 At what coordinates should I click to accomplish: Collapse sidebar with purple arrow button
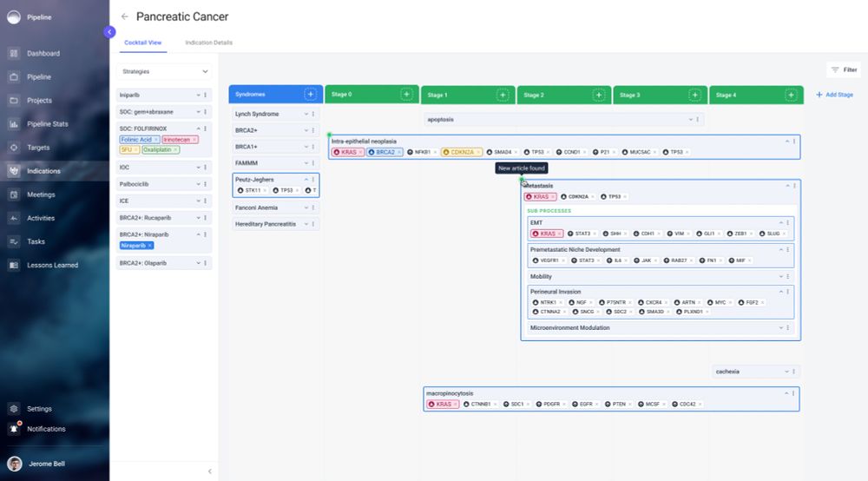pyautogui.click(x=109, y=32)
